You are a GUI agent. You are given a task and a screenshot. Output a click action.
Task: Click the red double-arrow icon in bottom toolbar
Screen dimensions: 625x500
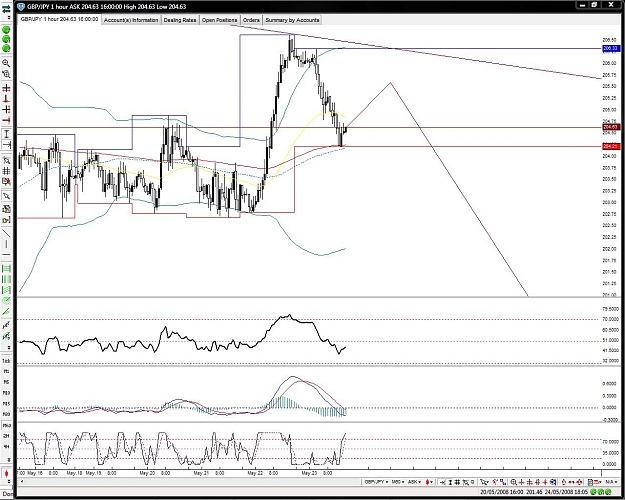(x=571, y=482)
